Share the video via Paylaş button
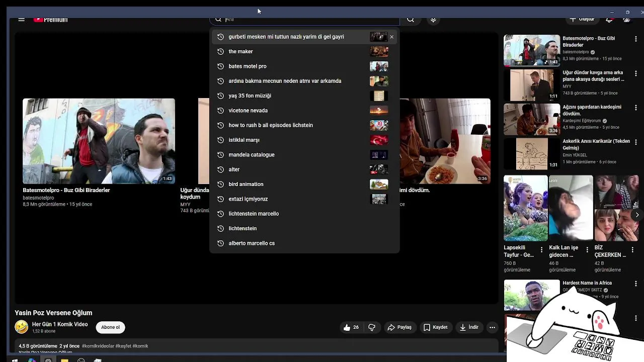Viewport: 644px width, 362px height. pos(399,327)
